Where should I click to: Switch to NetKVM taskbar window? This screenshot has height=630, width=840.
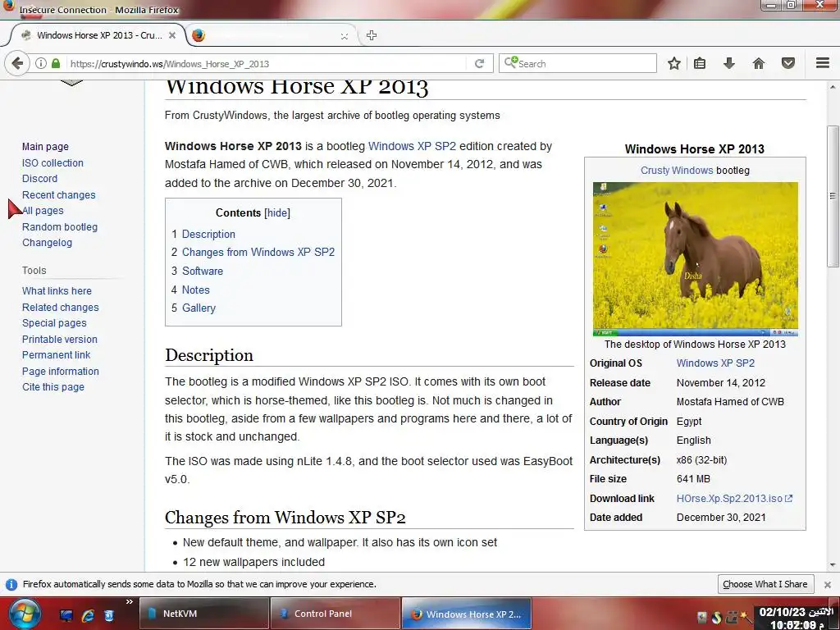203,614
